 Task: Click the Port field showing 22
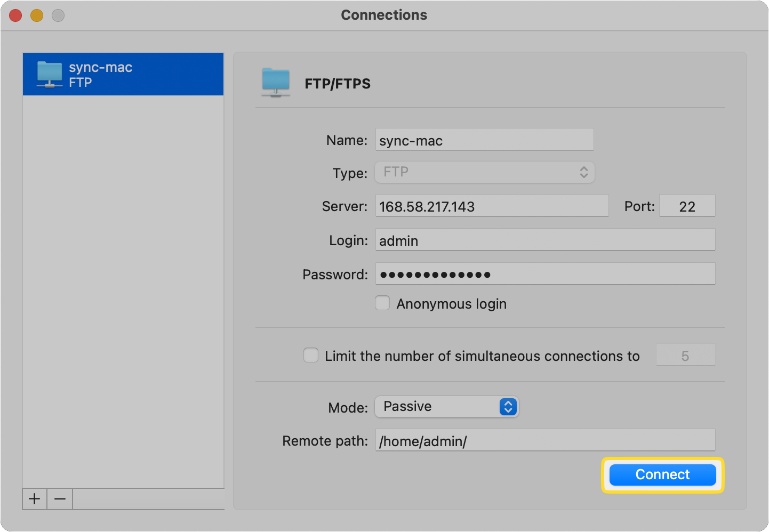pyautogui.click(x=687, y=206)
